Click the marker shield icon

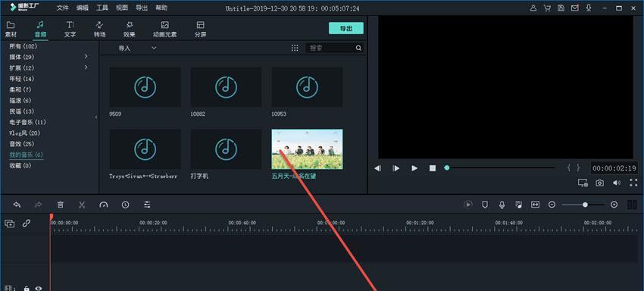coord(485,205)
